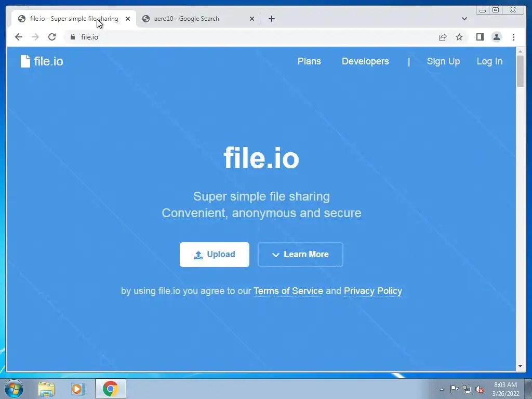532x399 pixels.
Task: Open the Action Center flag icon
Action: 454,389
